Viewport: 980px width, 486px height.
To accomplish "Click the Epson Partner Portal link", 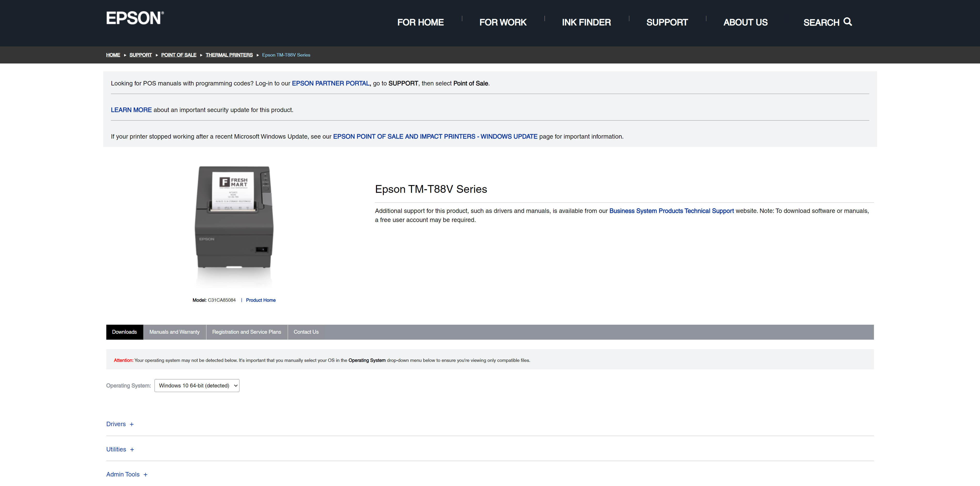I will (x=331, y=83).
